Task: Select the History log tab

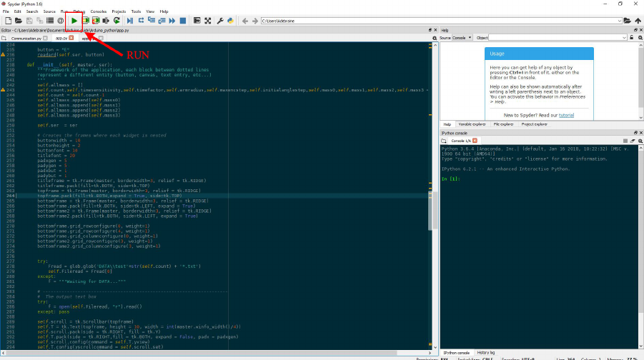Action: (485, 353)
